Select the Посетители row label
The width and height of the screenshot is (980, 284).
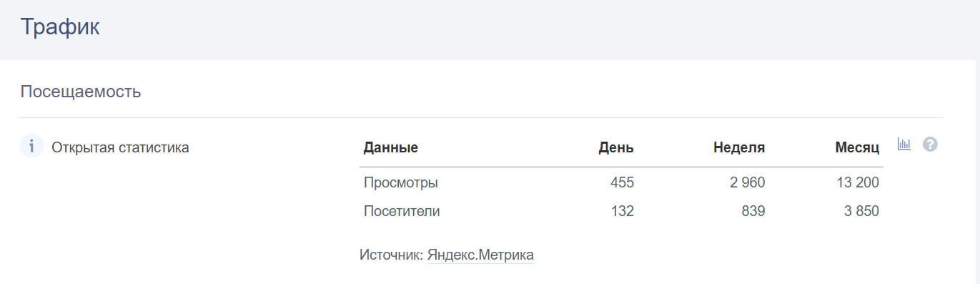point(402,212)
